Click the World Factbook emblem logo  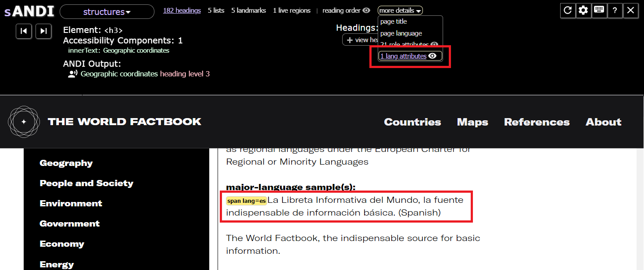[24, 122]
